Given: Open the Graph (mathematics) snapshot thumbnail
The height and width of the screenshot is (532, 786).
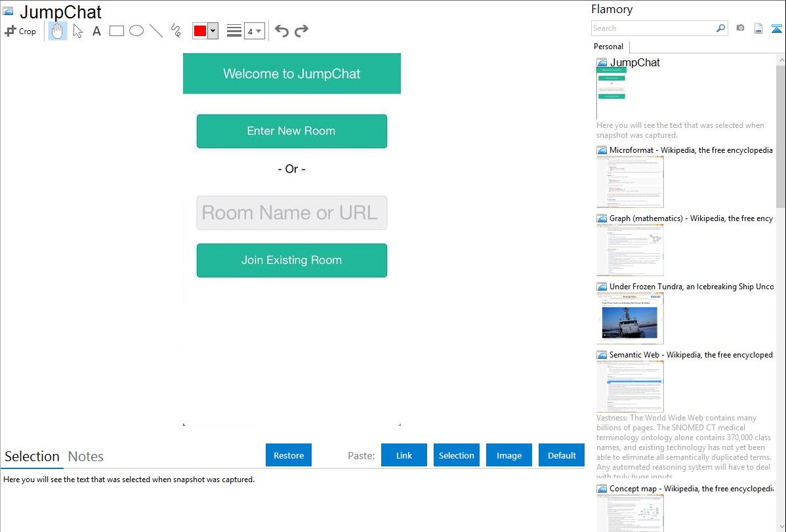Looking at the screenshot, I should tap(630, 250).
